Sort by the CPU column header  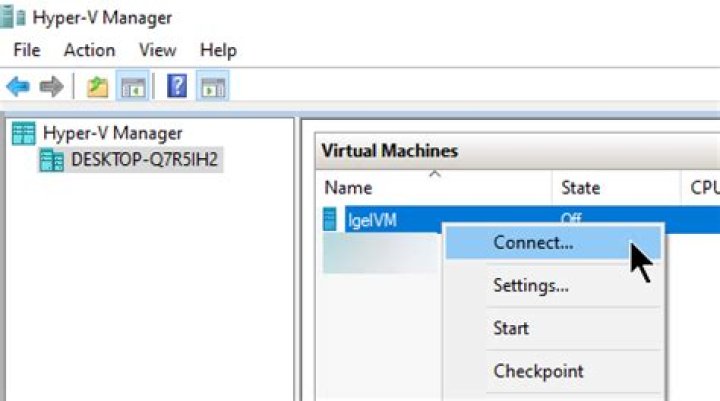tap(701, 188)
